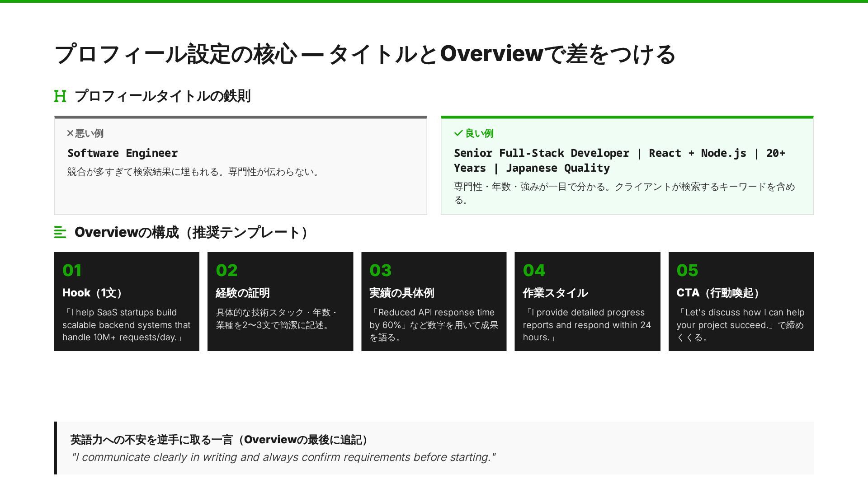
Task: Click the green 03 number badge
Action: tap(380, 270)
